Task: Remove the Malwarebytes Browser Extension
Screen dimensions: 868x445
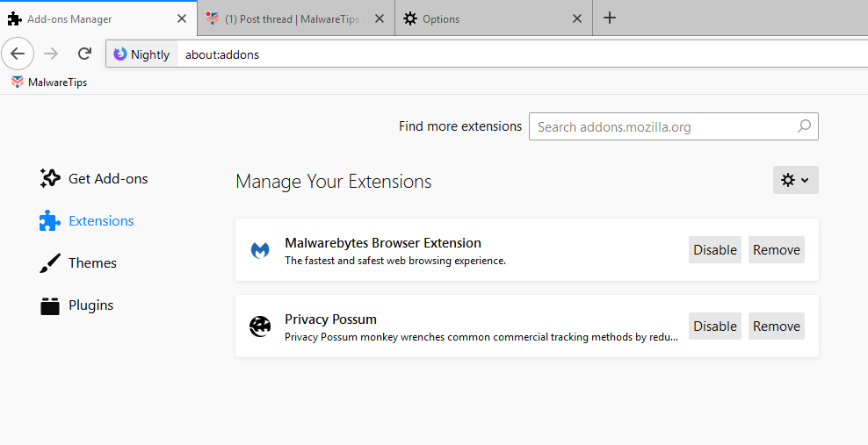Action: click(776, 250)
